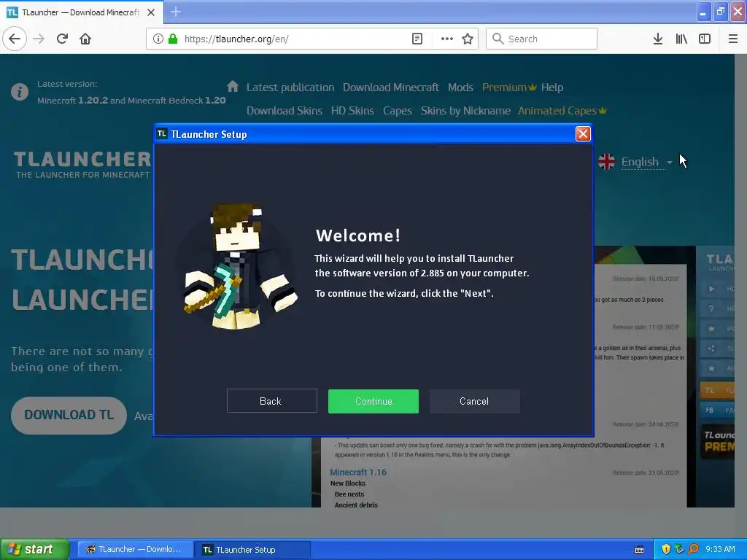The image size is (747, 560).
Task: Open the Download Minecraft menu link
Action: tap(391, 87)
